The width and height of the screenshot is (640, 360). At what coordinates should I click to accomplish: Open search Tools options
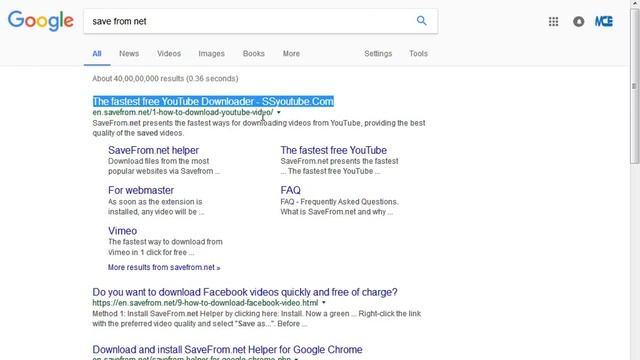pyautogui.click(x=418, y=53)
